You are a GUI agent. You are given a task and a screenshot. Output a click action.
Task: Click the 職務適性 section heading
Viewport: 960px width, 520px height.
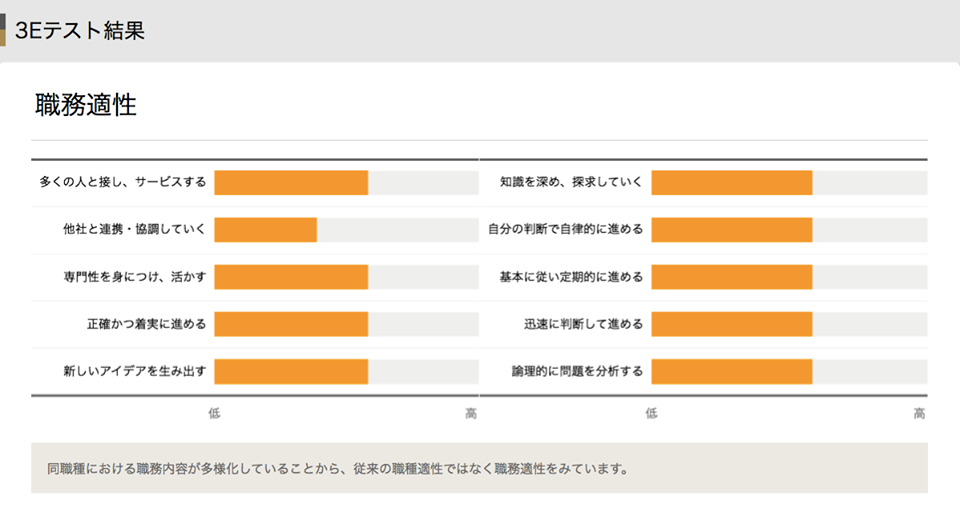(86, 104)
